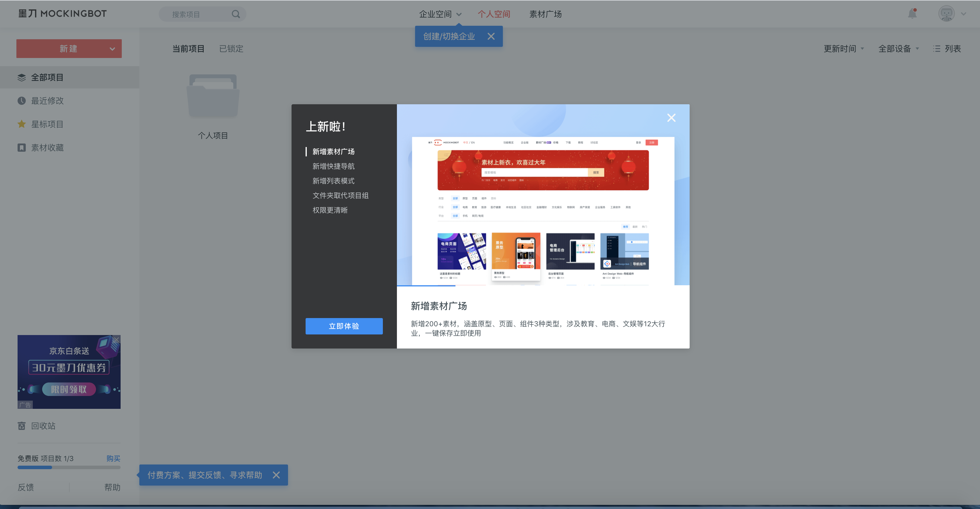Open 全部项目 in the sidebar
This screenshot has height=509, width=980.
[x=47, y=77]
